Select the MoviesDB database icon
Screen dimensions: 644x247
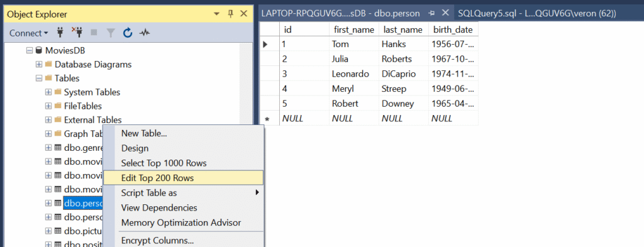[x=39, y=50]
